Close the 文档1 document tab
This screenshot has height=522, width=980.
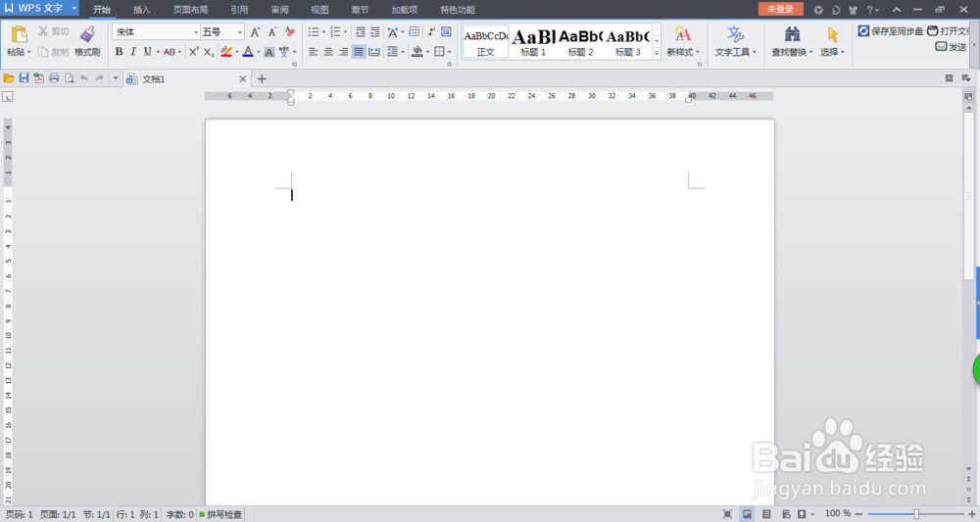[x=242, y=78]
